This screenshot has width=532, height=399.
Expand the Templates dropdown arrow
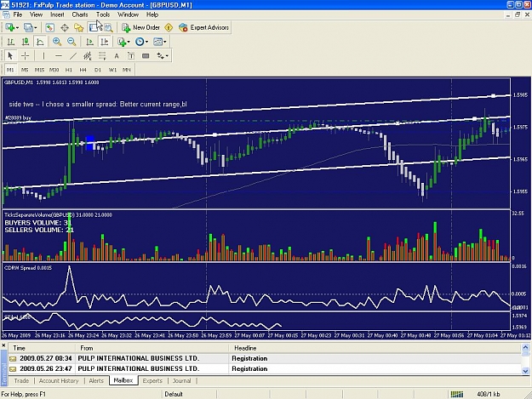point(165,42)
